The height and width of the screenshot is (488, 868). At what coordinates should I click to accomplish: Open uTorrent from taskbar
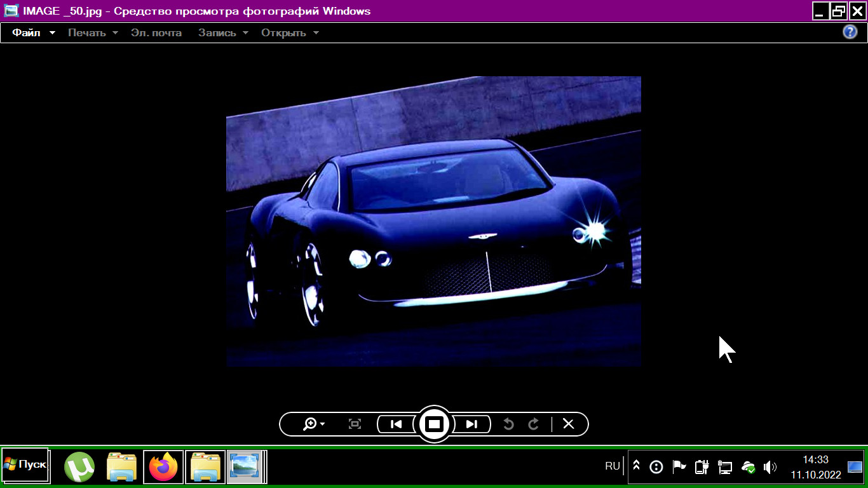pos(79,468)
